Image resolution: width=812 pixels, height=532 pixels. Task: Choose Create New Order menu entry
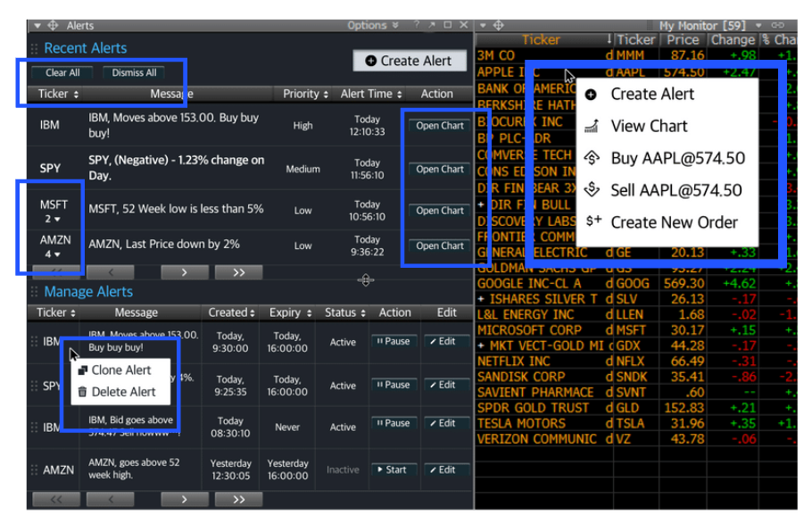click(667, 223)
